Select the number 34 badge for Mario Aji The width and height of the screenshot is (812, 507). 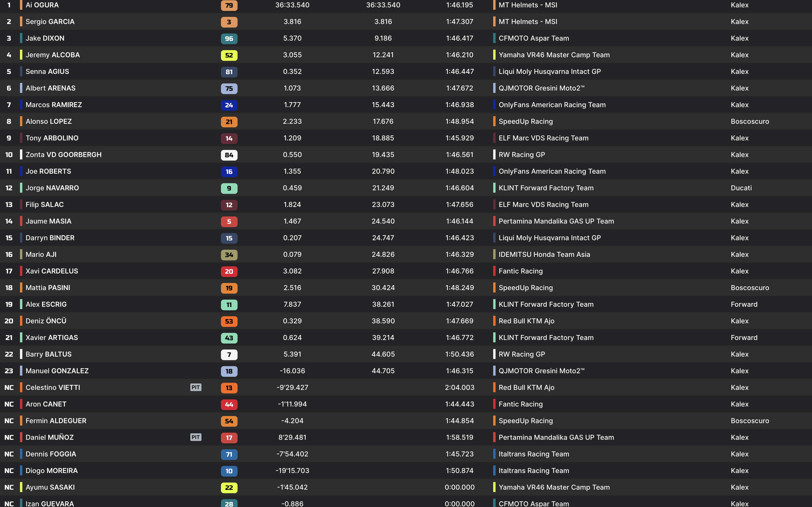pyautogui.click(x=229, y=255)
